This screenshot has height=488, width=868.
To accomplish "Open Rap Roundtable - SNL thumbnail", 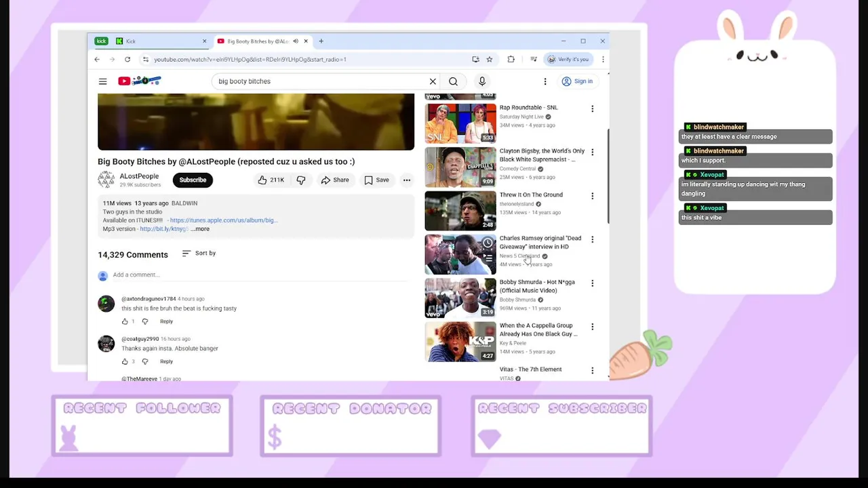I will click(x=460, y=123).
